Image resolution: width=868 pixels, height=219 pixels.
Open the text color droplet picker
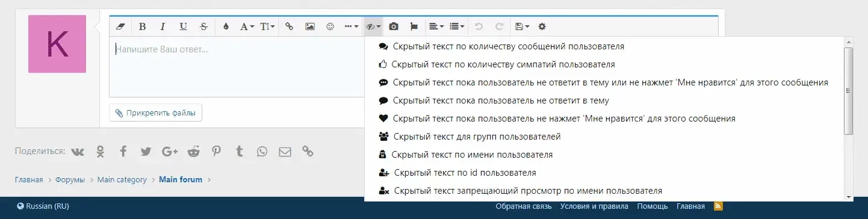point(226,26)
